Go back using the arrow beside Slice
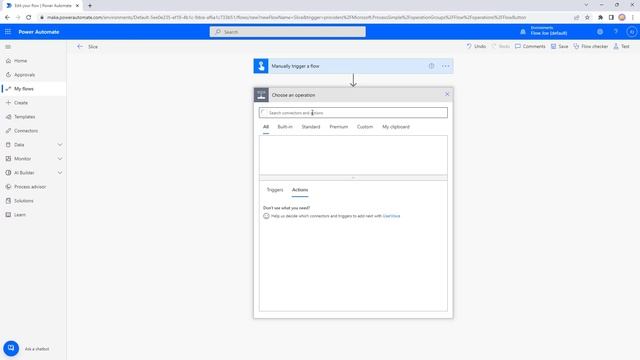The height and width of the screenshot is (360, 640). point(80,47)
